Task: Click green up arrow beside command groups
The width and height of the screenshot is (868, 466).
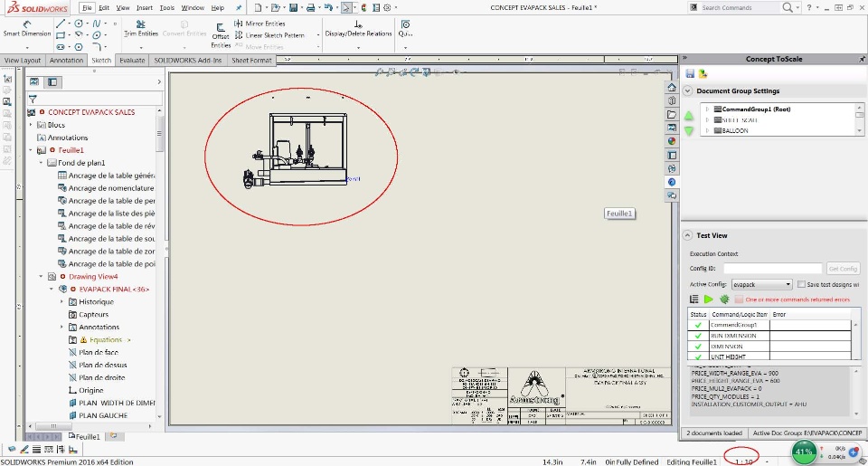Action: coord(689,116)
